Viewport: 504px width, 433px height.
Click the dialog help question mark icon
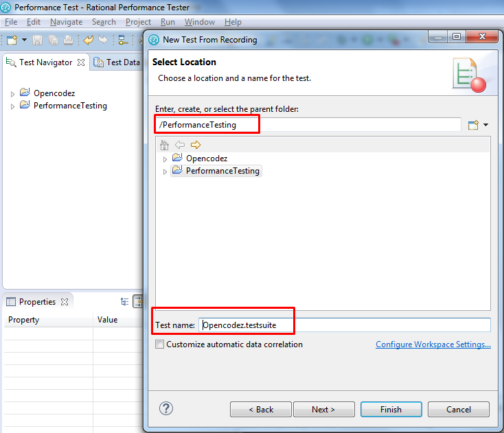click(166, 408)
